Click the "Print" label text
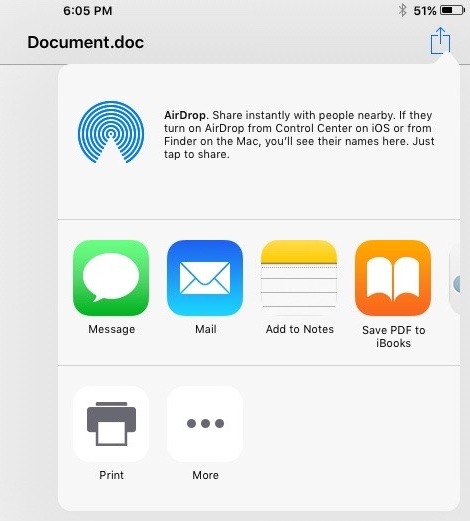 pos(111,475)
